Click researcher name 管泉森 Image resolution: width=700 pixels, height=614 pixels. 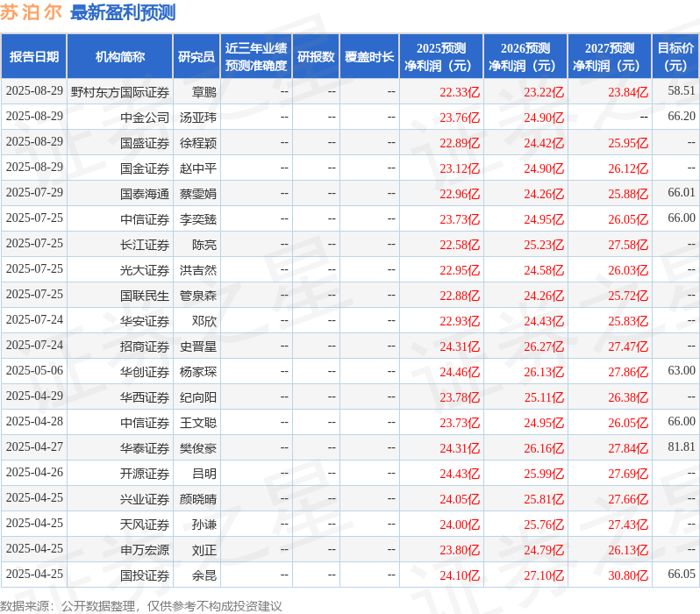click(197, 296)
